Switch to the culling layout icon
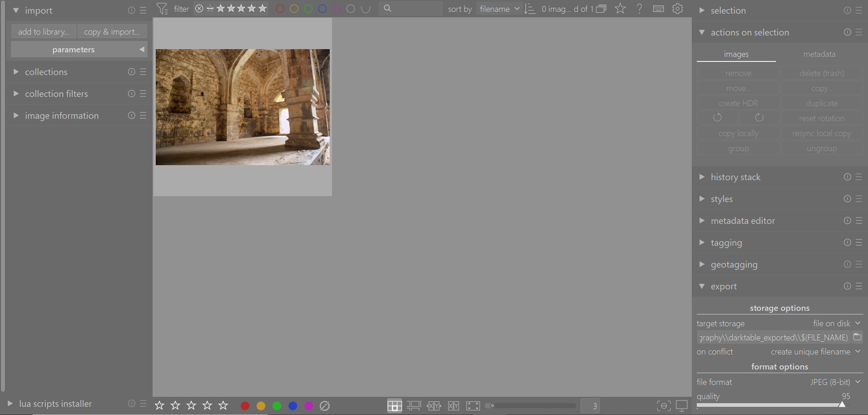Screen dimensions: 868x415 pyautogui.click(x=434, y=405)
